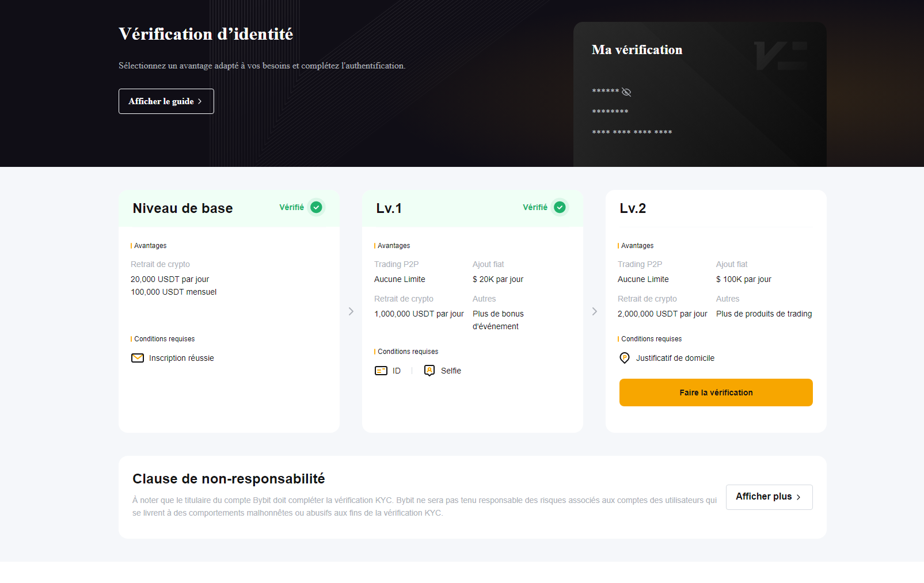The width and height of the screenshot is (924, 583).
Task: Click the masked sixteen-character card number row
Action: (632, 132)
